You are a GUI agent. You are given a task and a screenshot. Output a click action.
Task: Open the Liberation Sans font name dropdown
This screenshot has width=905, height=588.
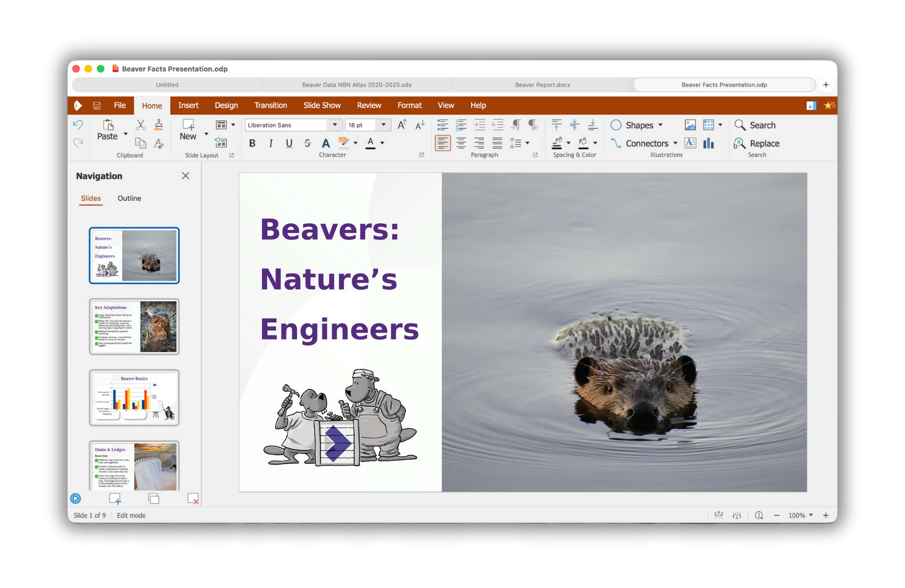pos(335,125)
